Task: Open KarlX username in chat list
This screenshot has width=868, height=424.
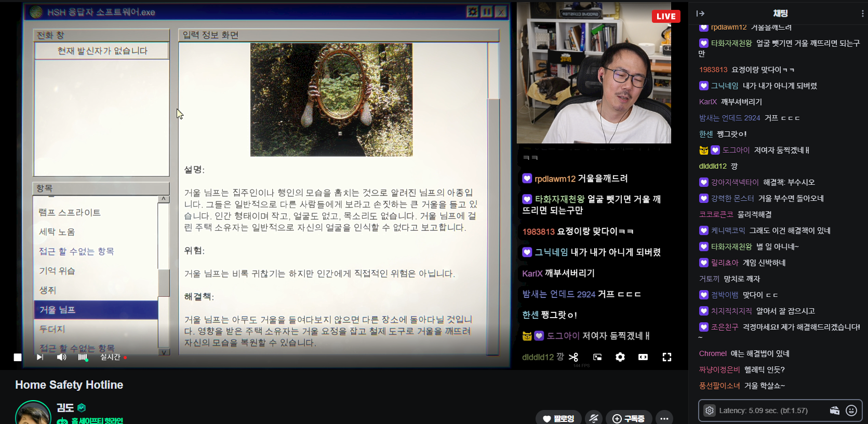Action: [x=708, y=102]
